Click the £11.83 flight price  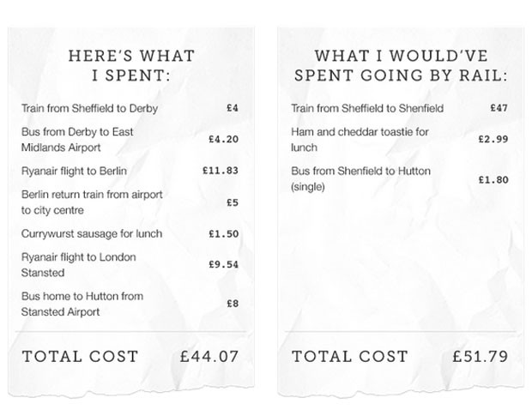pos(221,171)
